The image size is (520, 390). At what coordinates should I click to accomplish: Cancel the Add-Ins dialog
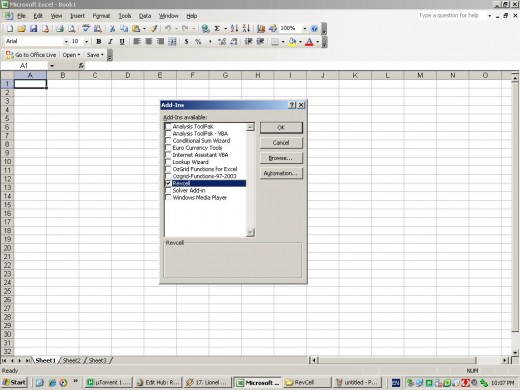coord(281,143)
